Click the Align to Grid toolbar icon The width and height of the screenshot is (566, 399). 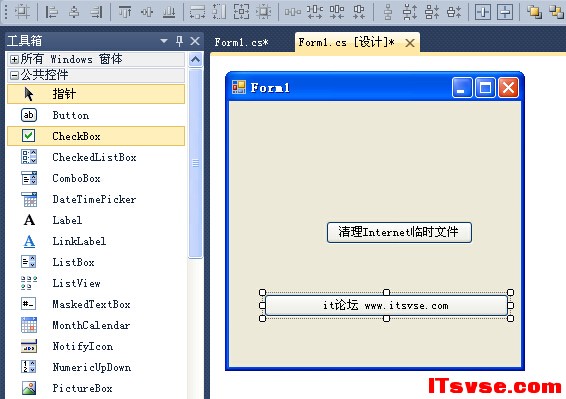coord(22,12)
